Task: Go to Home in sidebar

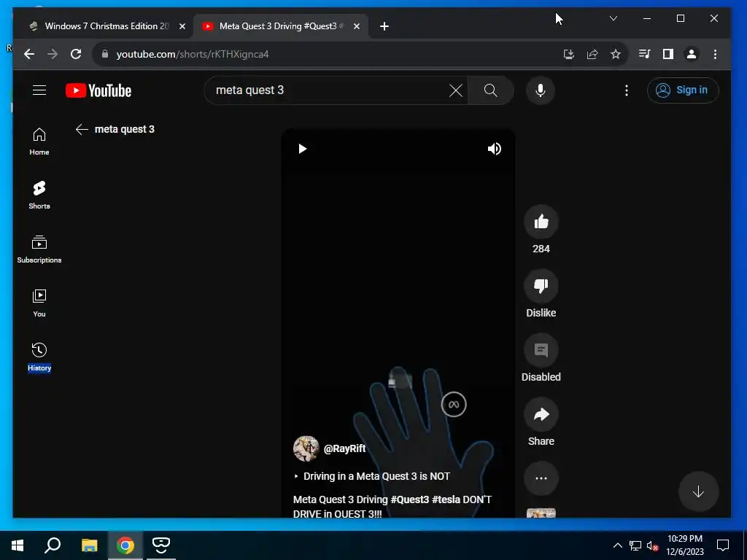Action: coord(39,141)
